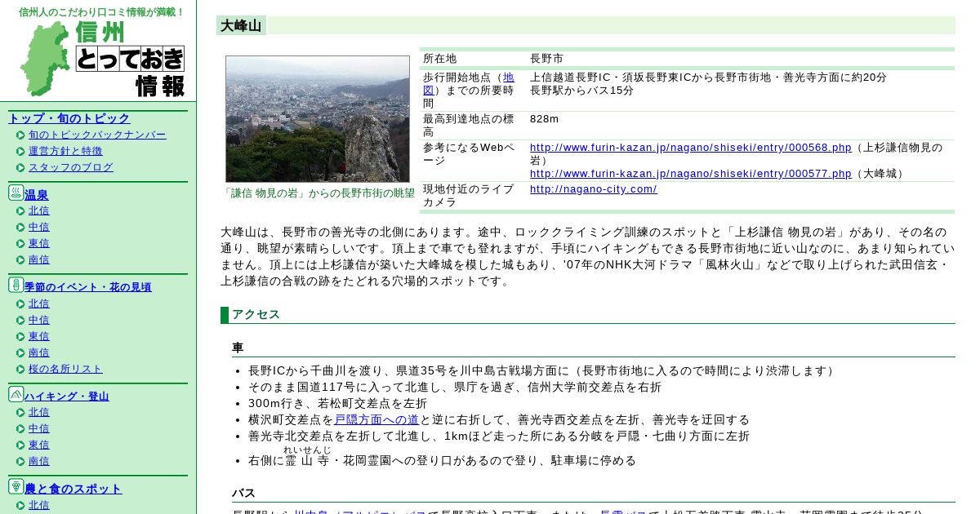Open the 地図 map link

coord(469,84)
